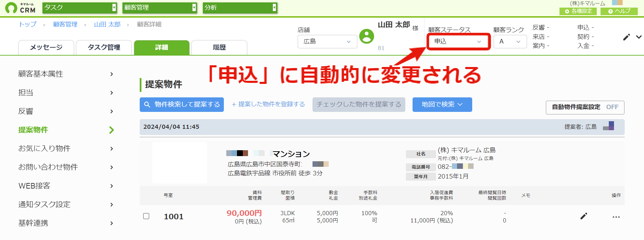The height and width of the screenshot is (240, 644).
Task: Open the 顧客管理 dropdown menu
Action: [x=160, y=8]
